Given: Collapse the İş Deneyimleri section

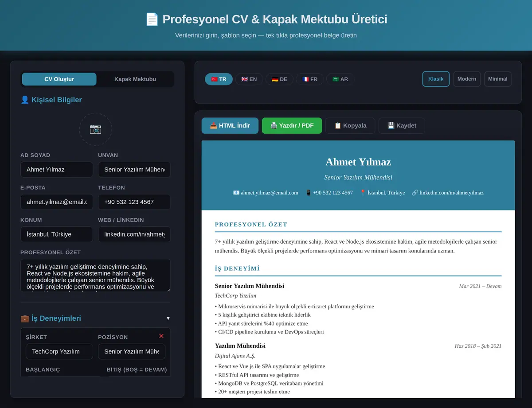Looking at the screenshot, I should click(x=168, y=318).
